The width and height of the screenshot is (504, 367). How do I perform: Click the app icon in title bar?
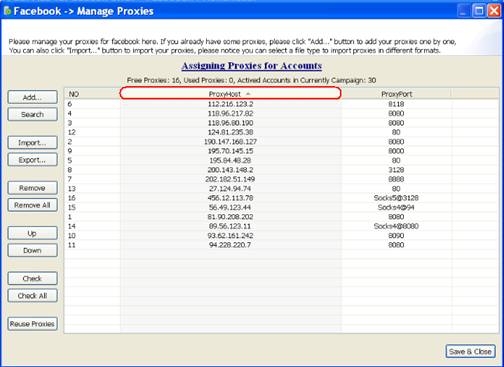point(7,11)
